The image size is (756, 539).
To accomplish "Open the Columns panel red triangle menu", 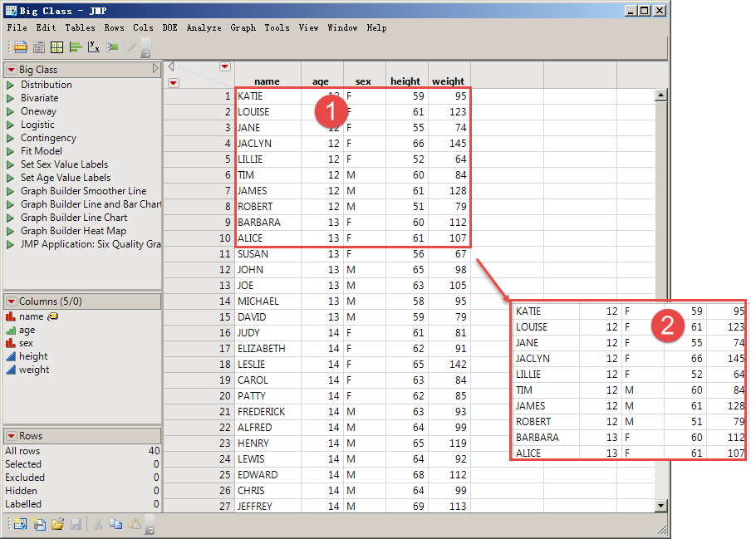I will (11, 301).
